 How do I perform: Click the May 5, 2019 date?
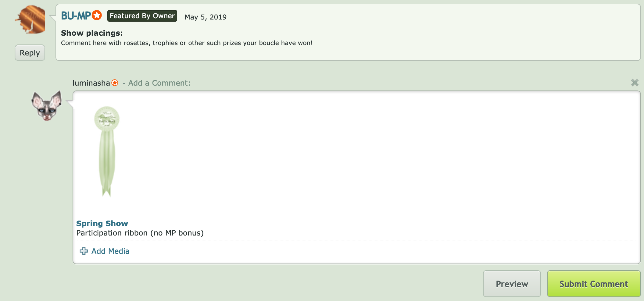click(x=206, y=17)
